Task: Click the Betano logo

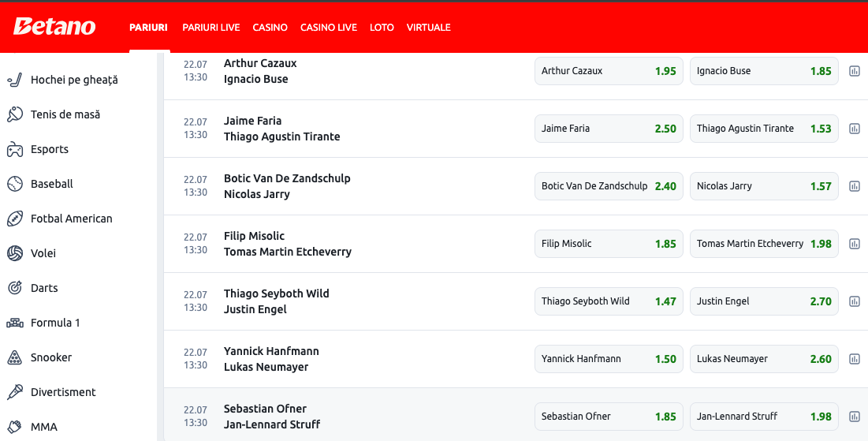Action: tap(54, 27)
